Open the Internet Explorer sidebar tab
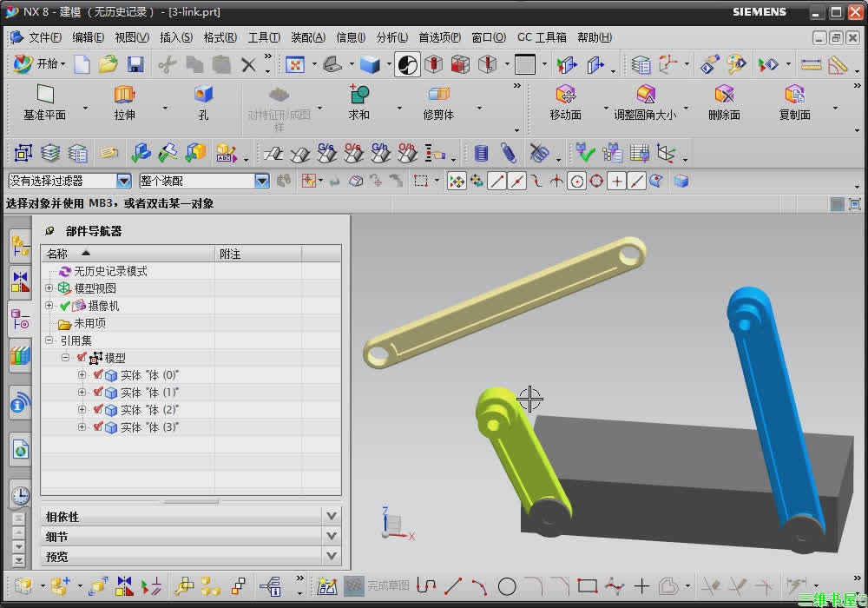The image size is (868, 608). tap(21, 449)
